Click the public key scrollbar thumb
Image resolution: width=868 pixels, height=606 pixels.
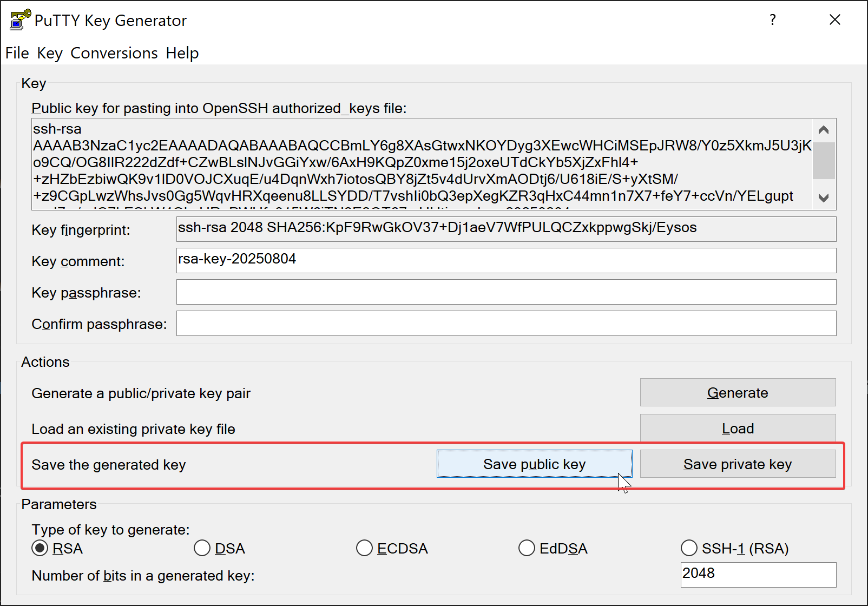tap(824, 160)
